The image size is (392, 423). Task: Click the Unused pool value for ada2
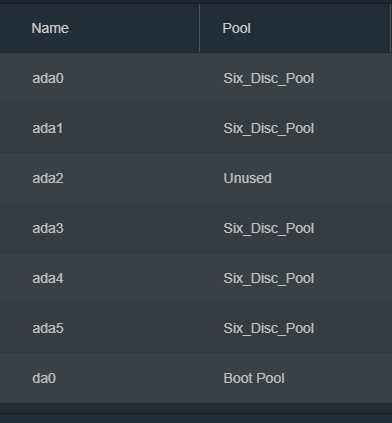tap(247, 178)
